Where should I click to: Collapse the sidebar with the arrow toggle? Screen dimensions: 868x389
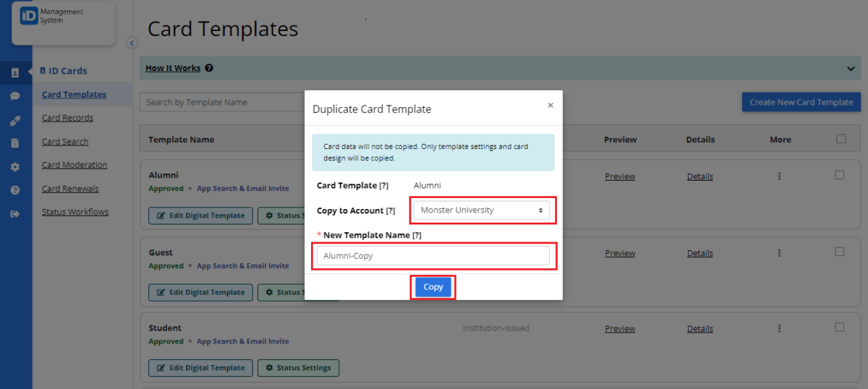[132, 43]
